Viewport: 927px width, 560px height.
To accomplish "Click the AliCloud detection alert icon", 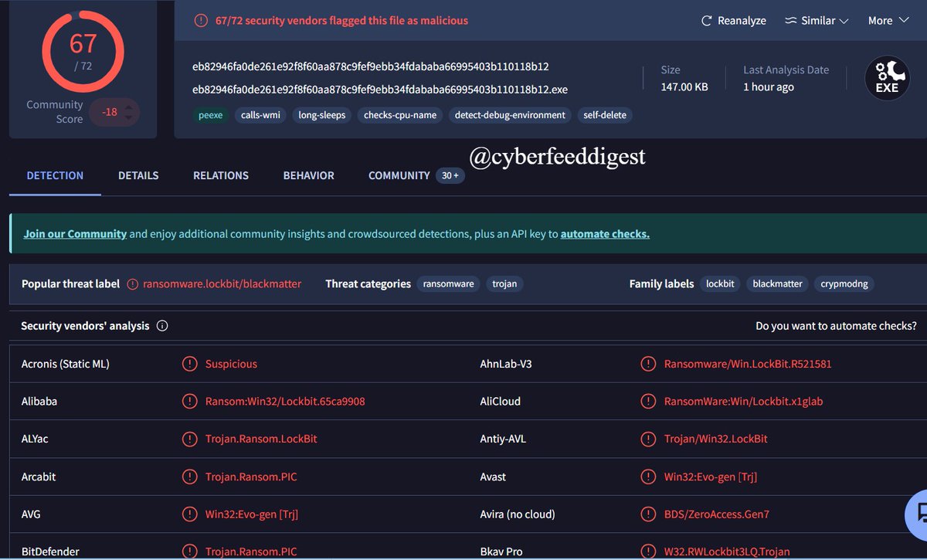I will [648, 401].
